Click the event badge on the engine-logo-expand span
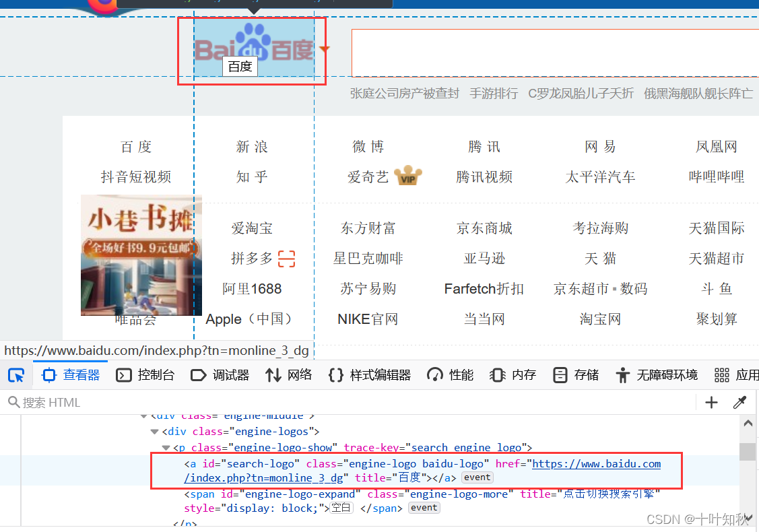Screen dimensions: 759x532 [424, 508]
